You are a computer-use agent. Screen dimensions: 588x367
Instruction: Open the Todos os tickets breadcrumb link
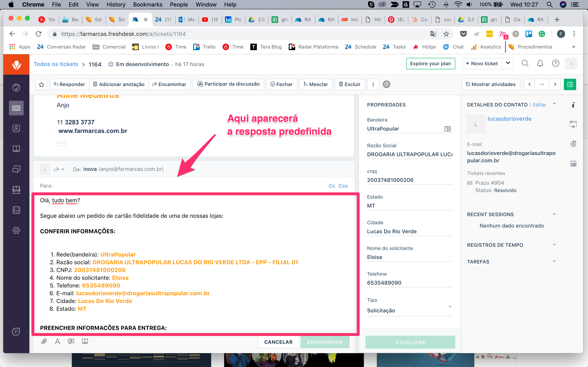[x=56, y=64]
